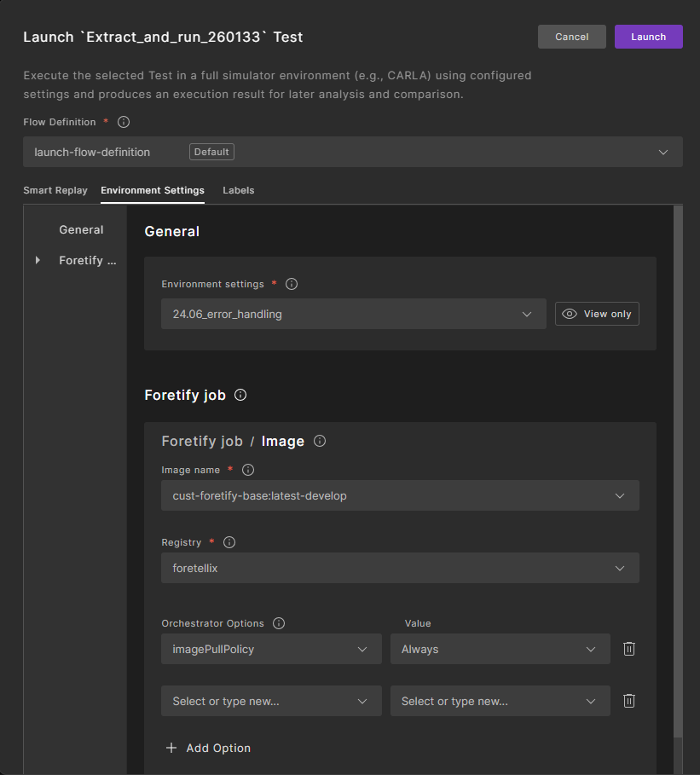This screenshot has width=700, height=775.
Task: Switch to the Labels tab
Action: [239, 190]
